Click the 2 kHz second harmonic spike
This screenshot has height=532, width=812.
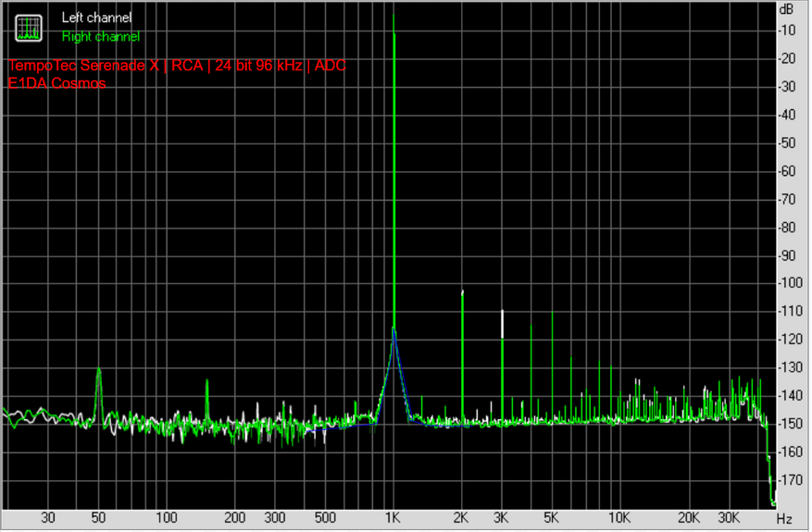pyautogui.click(x=462, y=357)
